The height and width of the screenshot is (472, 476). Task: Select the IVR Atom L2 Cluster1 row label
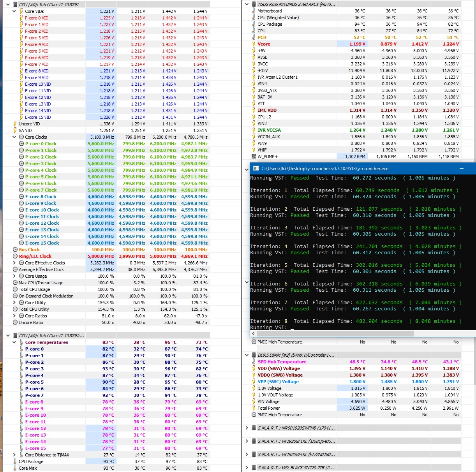click(277, 77)
